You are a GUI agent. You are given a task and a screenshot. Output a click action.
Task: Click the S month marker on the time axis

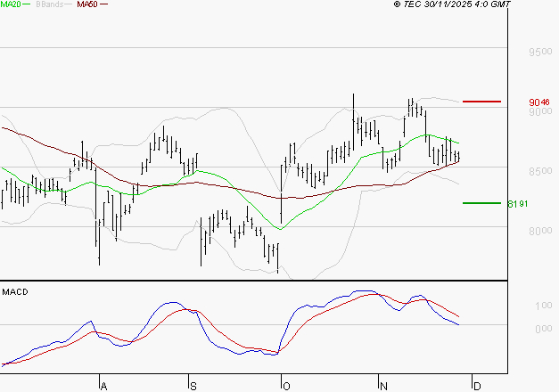193,387
